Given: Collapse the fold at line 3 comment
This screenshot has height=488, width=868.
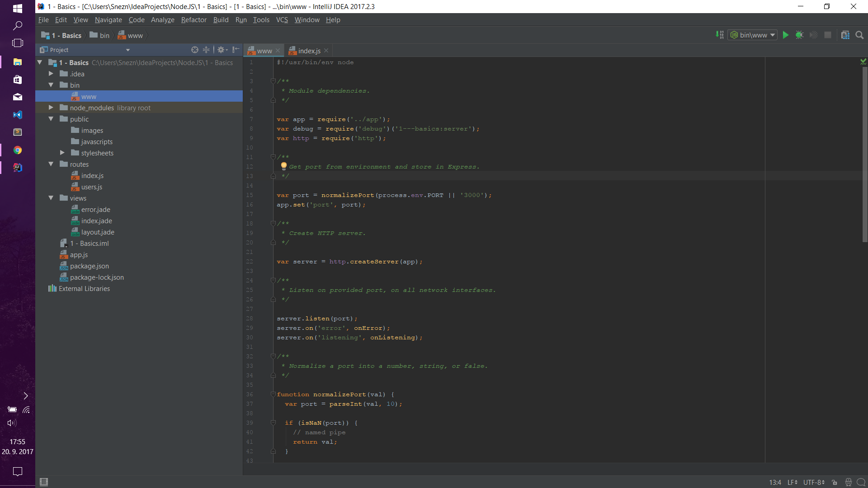Looking at the screenshot, I should coord(273,81).
